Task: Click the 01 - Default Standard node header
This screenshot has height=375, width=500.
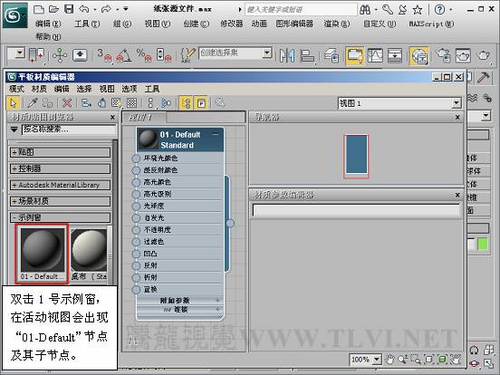Action: (x=180, y=140)
